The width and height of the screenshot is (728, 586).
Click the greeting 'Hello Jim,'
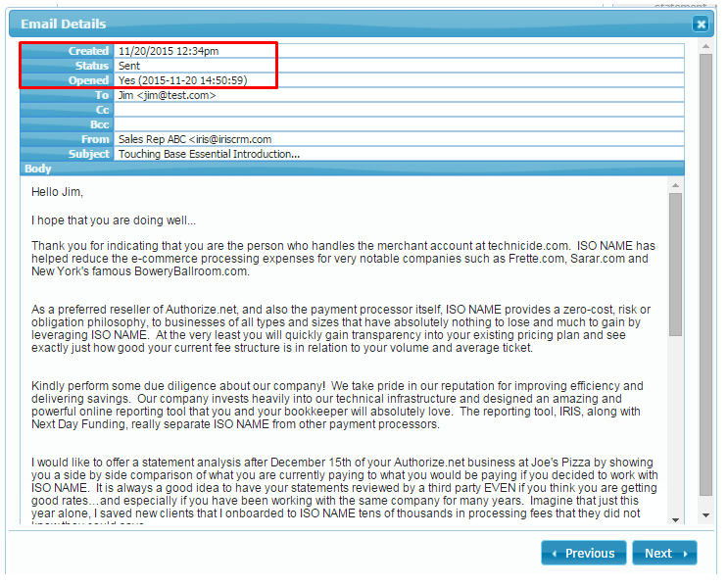57,192
